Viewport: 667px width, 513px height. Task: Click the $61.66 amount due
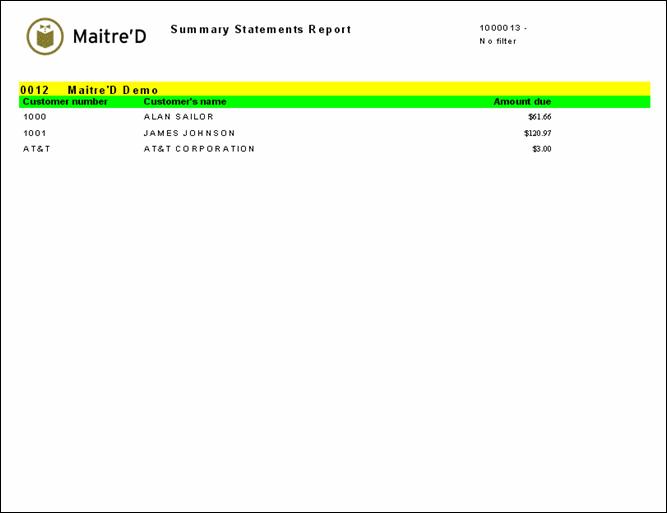point(539,117)
